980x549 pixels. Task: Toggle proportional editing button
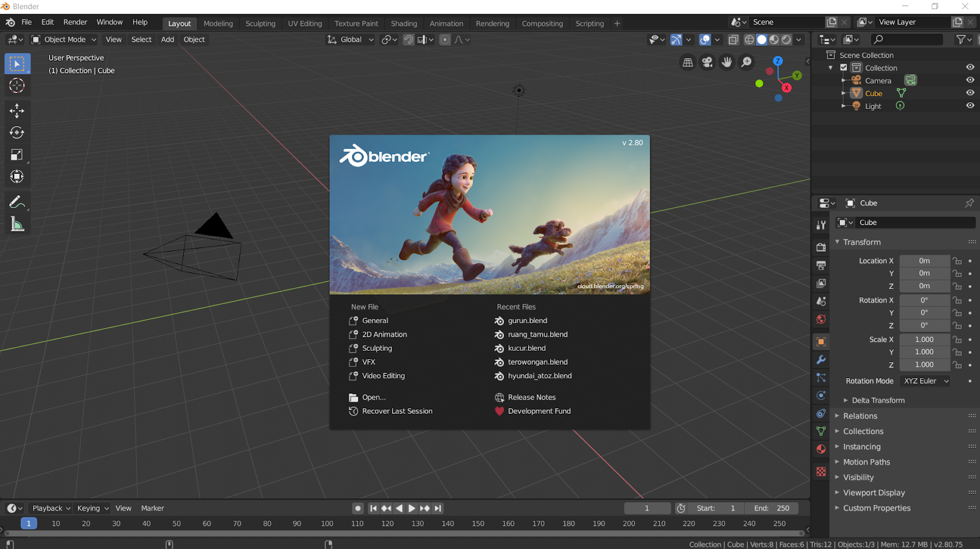point(445,40)
